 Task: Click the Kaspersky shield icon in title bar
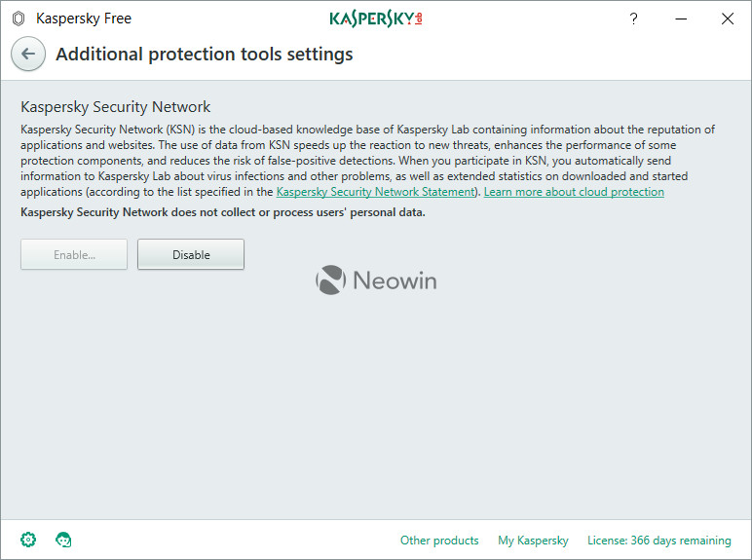(19, 19)
